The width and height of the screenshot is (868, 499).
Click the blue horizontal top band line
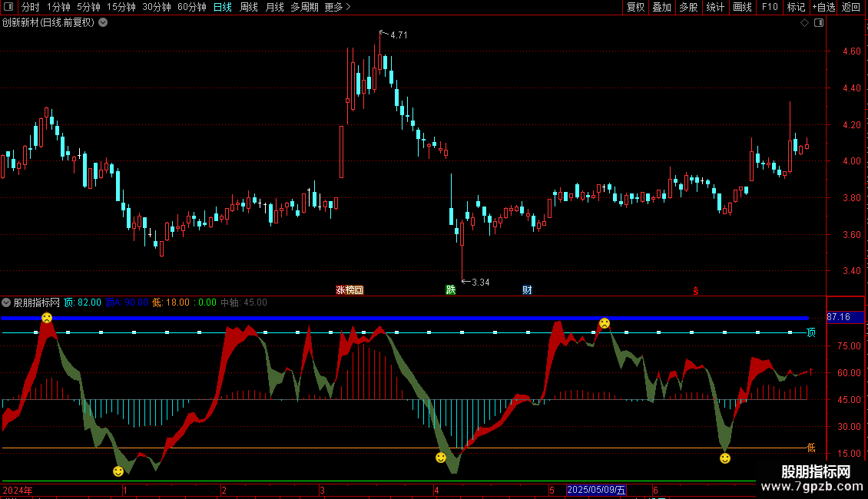(x=384, y=317)
